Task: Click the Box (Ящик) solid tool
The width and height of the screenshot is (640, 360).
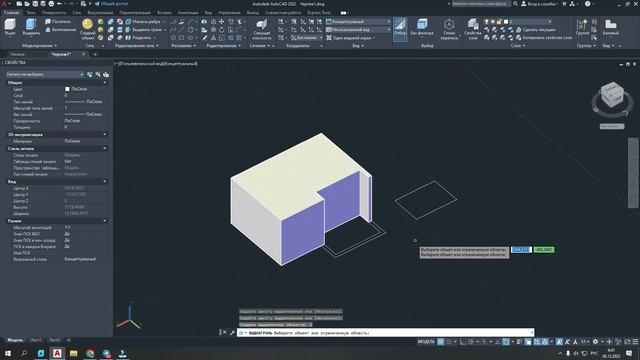Action: pos(10,27)
